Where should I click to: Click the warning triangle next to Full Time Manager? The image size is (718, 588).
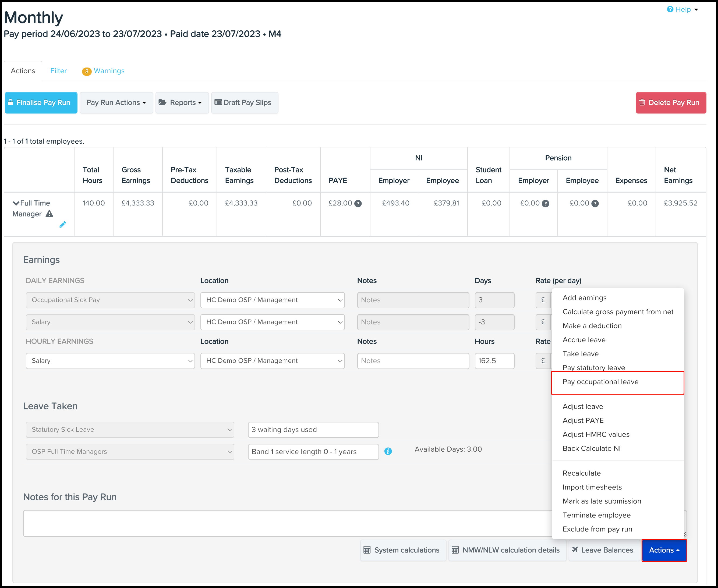[x=49, y=214]
